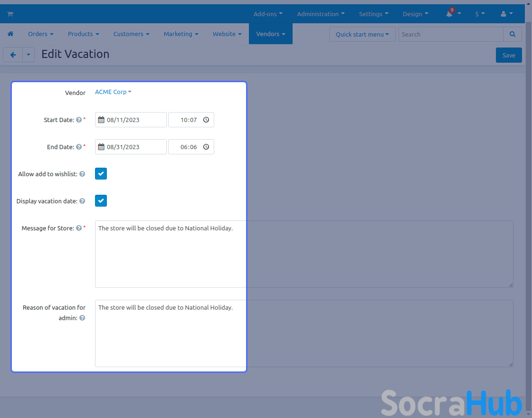This screenshot has width=532, height=418.
Task: Click clock icon in End Date time
Action: click(x=206, y=147)
